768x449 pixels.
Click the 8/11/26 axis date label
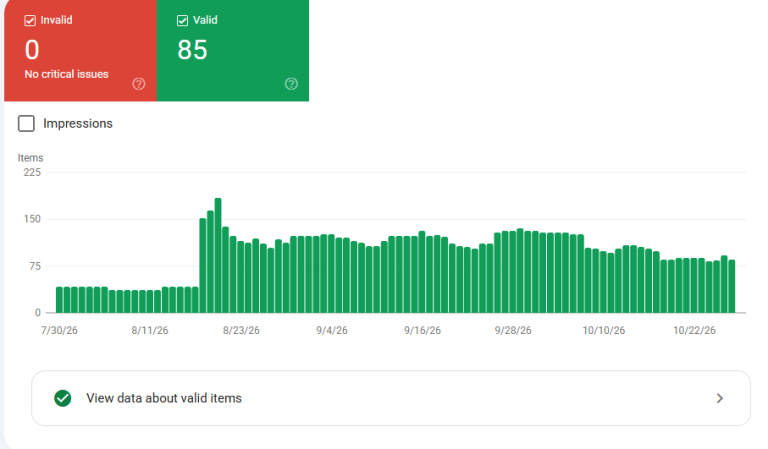pos(150,331)
